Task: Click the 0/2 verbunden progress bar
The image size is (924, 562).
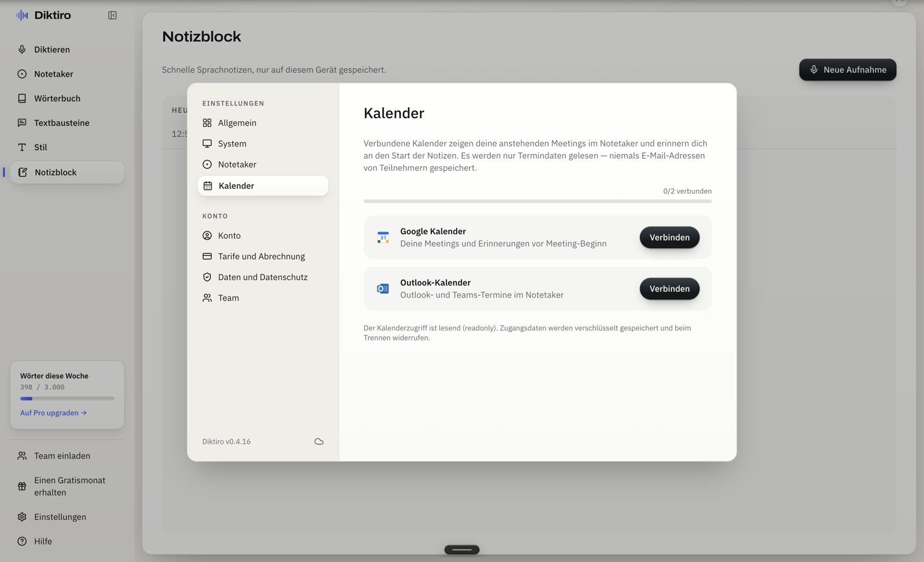Action: pos(538,201)
